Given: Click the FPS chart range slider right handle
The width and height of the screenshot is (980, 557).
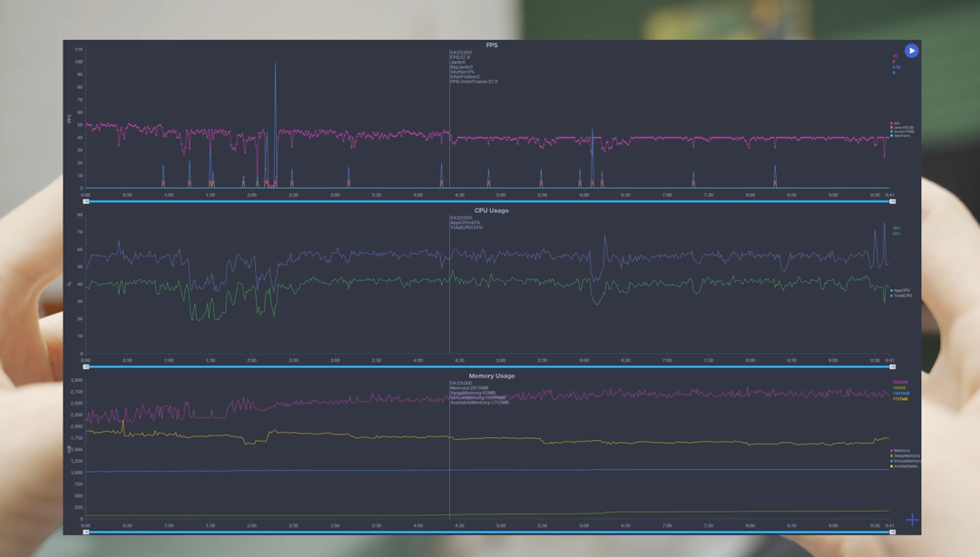Looking at the screenshot, I should pyautogui.click(x=893, y=201).
